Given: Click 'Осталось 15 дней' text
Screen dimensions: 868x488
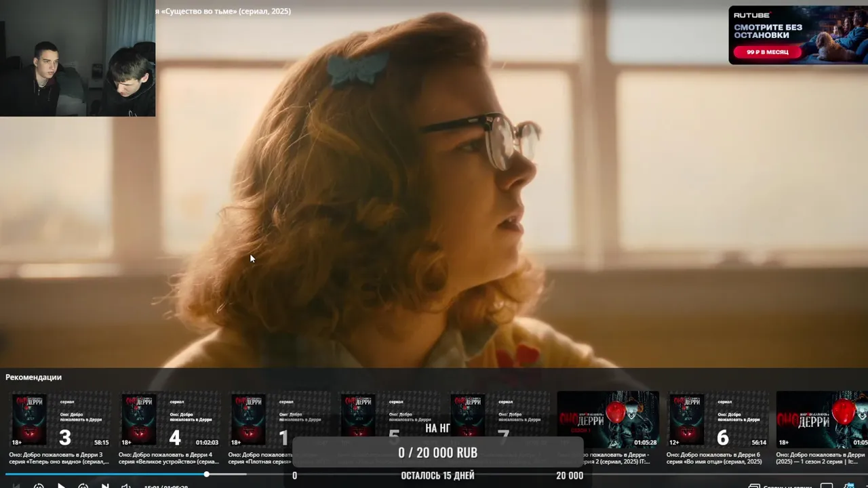Looking at the screenshot, I should (437, 476).
